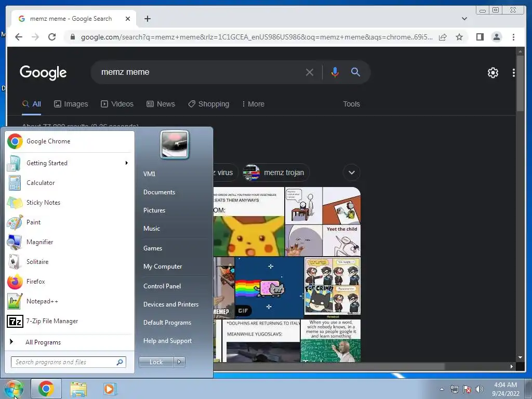Open Chrome three-dot menu
Image resolution: width=532 pixels, height=399 pixels.
tap(513, 37)
